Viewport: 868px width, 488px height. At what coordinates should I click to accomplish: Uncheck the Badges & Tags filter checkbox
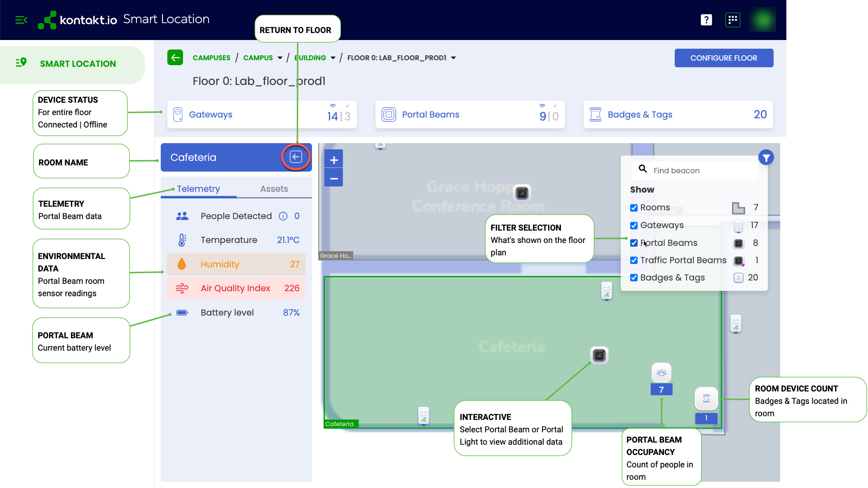coord(634,278)
